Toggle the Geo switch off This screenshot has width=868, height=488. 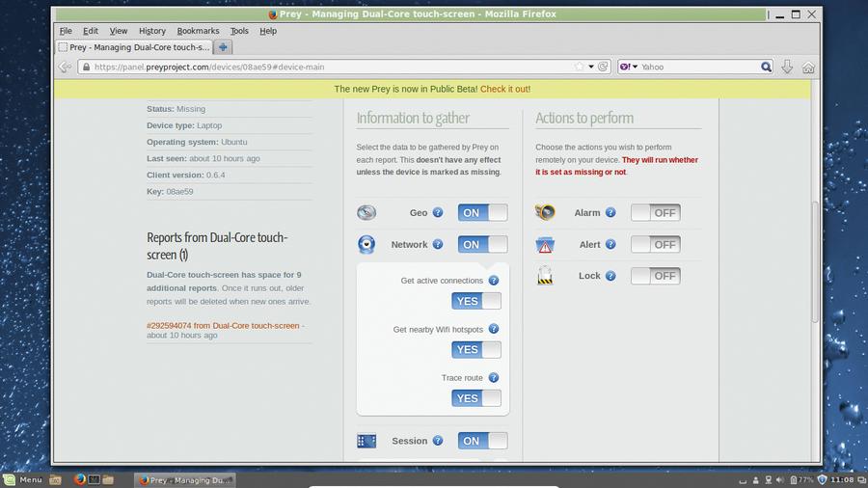pos(482,212)
